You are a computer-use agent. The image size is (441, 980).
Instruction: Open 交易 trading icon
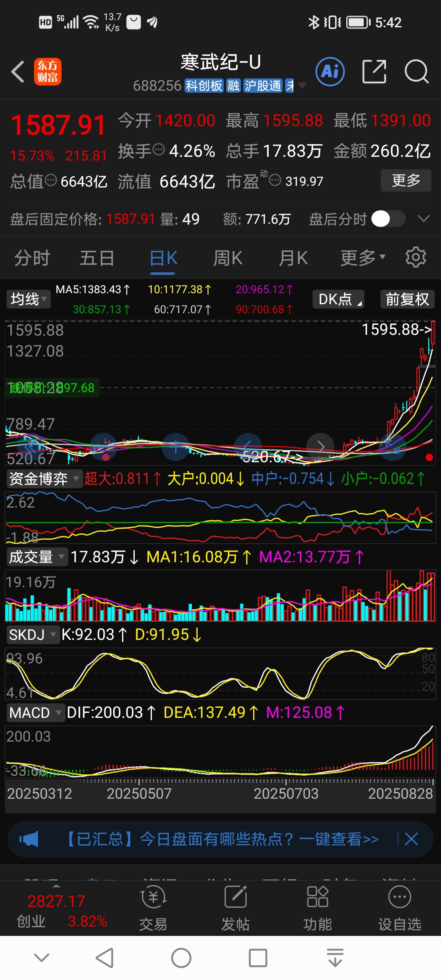pyautogui.click(x=153, y=908)
